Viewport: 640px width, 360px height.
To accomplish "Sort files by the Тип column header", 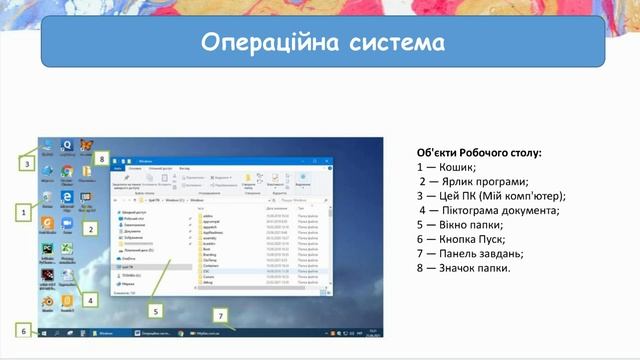I will coord(301,208).
